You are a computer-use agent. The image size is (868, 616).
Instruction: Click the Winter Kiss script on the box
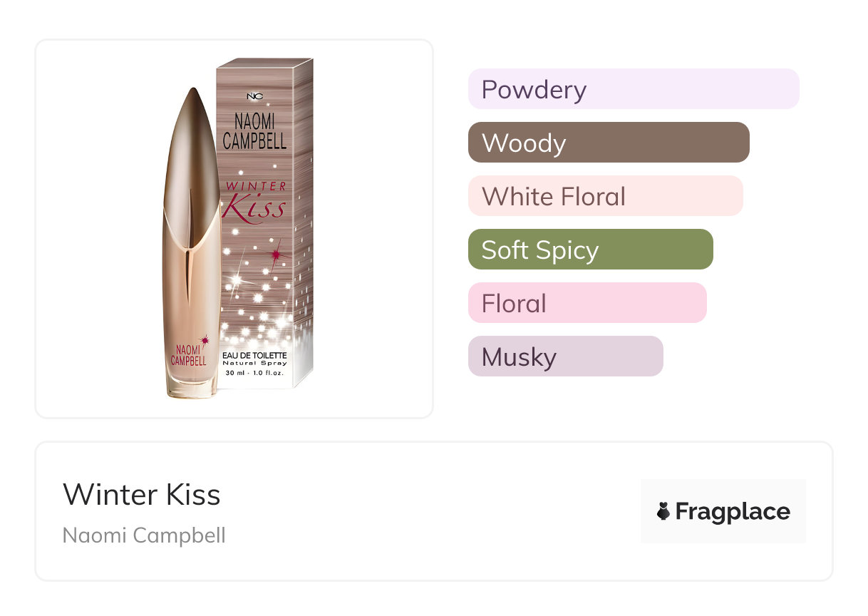pyautogui.click(x=255, y=201)
